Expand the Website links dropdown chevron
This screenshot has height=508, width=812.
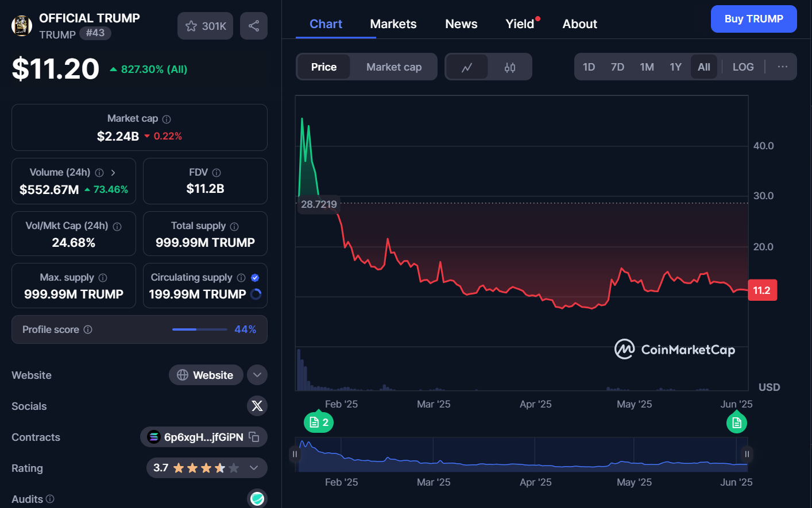tap(257, 375)
